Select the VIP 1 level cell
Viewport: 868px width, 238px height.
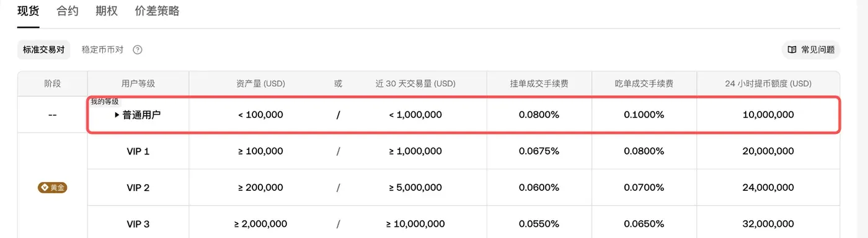pyautogui.click(x=138, y=151)
